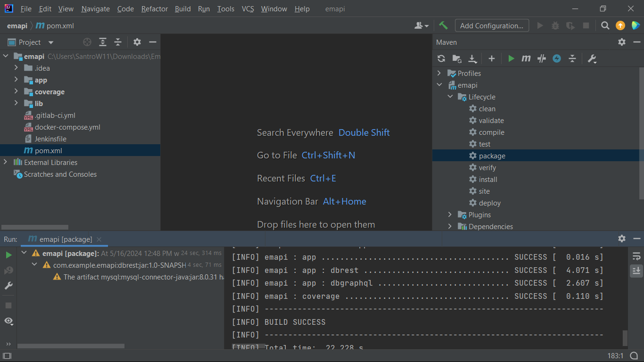Viewport: 644px width, 362px height.
Task: Click the Run console vertical scrollbar
Action: tap(625, 337)
